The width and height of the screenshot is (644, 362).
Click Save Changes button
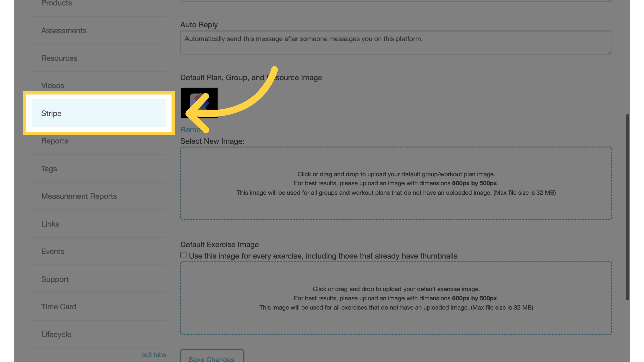click(x=211, y=359)
